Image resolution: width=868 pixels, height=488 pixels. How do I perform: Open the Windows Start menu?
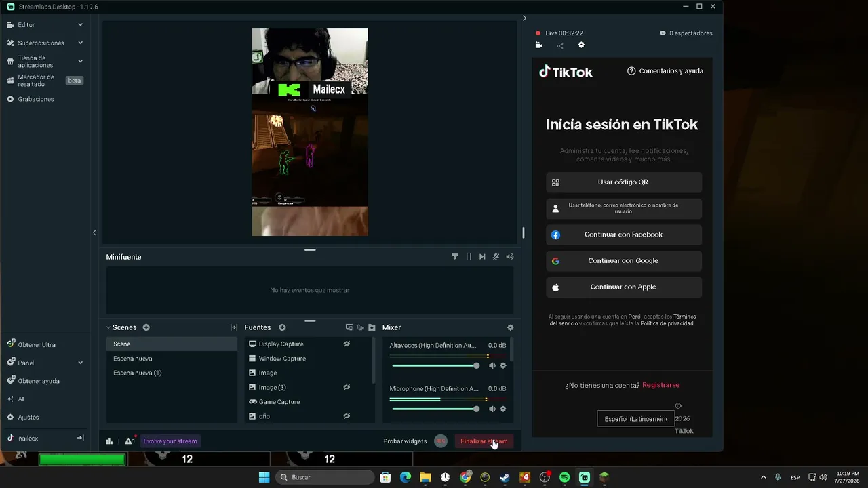pos(264,478)
